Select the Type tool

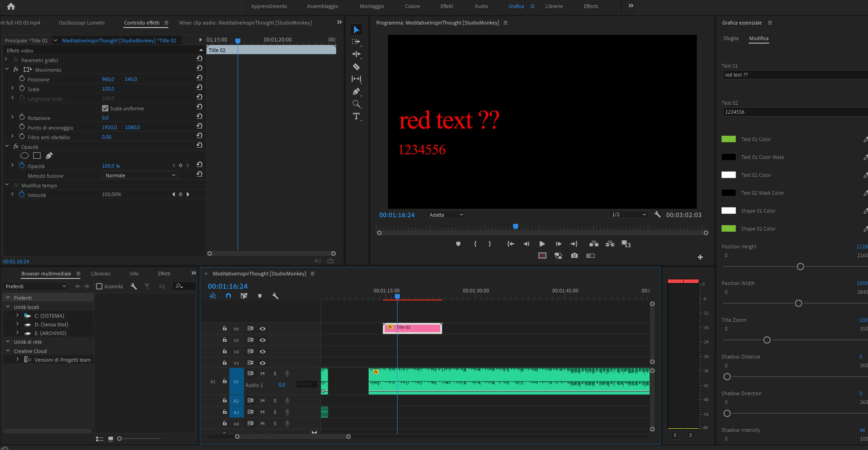356,116
